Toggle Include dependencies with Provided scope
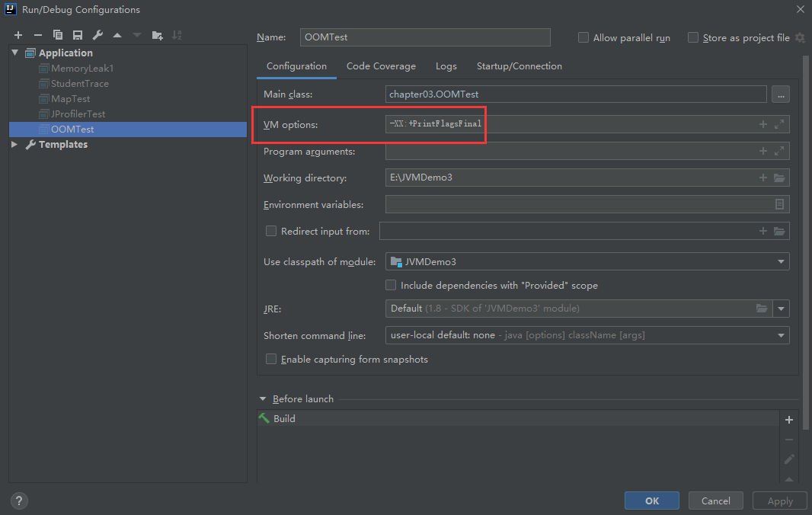812x515 pixels. pyautogui.click(x=391, y=285)
